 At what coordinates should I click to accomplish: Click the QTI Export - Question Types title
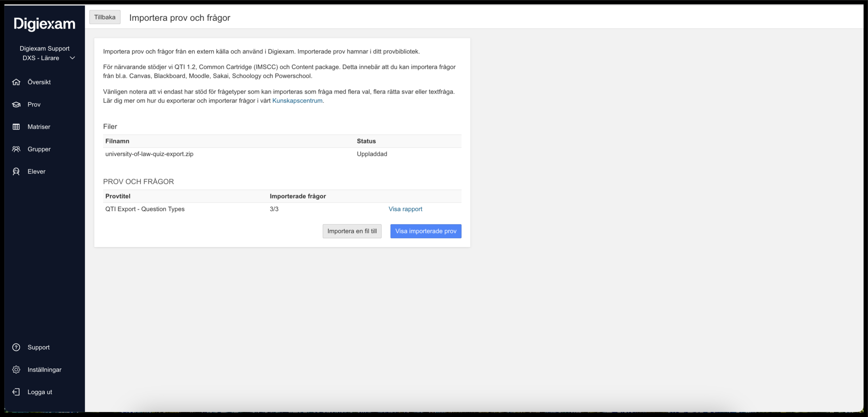pyautogui.click(x=145, y=209)
